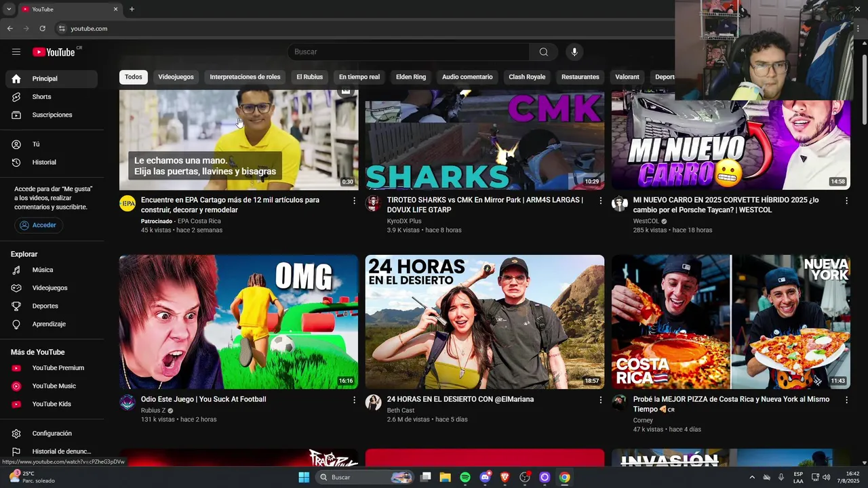868x488 pixels.
Task: Open the Tú section
Action: 52,144
